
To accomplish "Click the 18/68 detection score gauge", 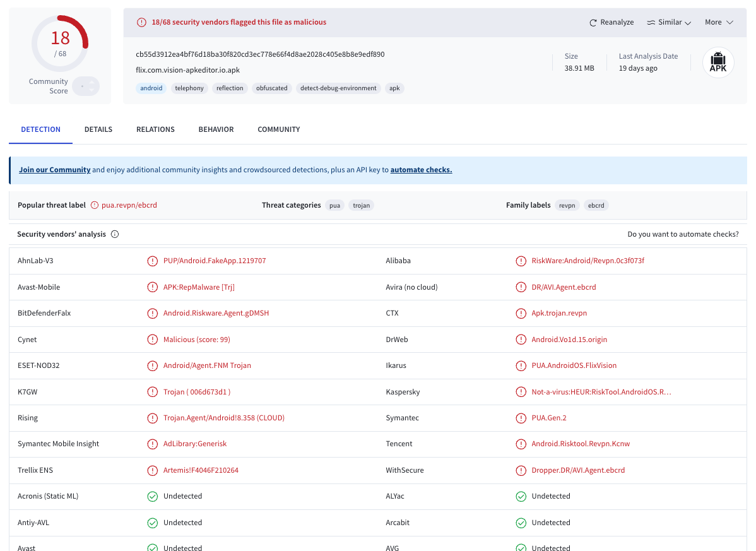I will click(x=60, y=43).
